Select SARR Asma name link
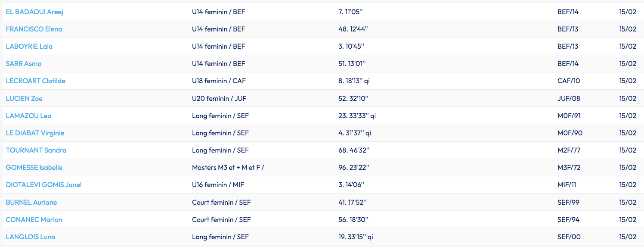Image resolution: width=644 pixels, height=247 pixels. coord(24,63)
